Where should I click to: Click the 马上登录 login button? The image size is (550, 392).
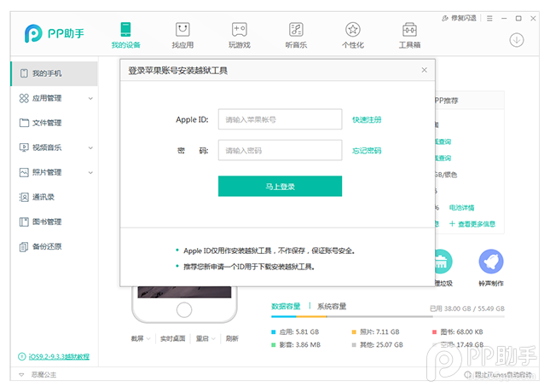tap(280, 186)
